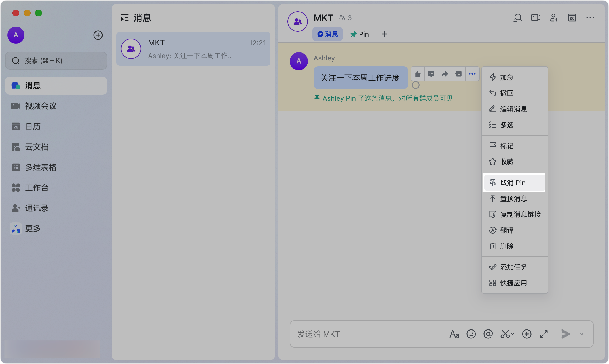Focus the search box 搜索
The height and width of the screenshot is (364, 609).
(x=56, y=61)
